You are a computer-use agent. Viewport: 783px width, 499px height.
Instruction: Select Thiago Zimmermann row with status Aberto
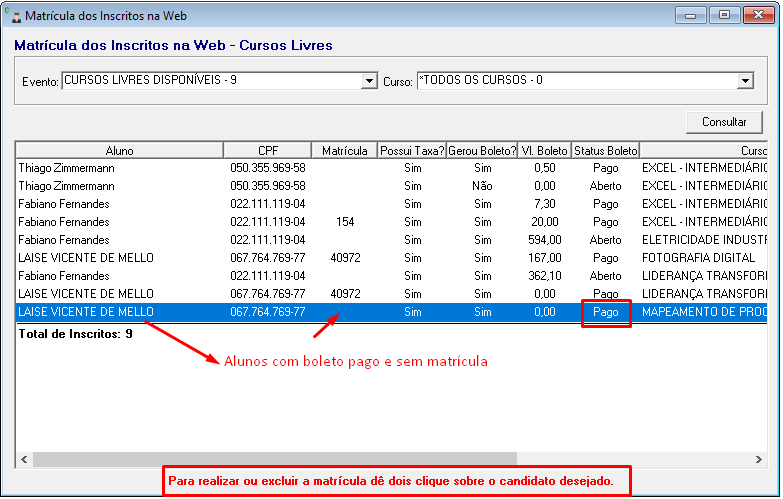click(x=392, y=186)
